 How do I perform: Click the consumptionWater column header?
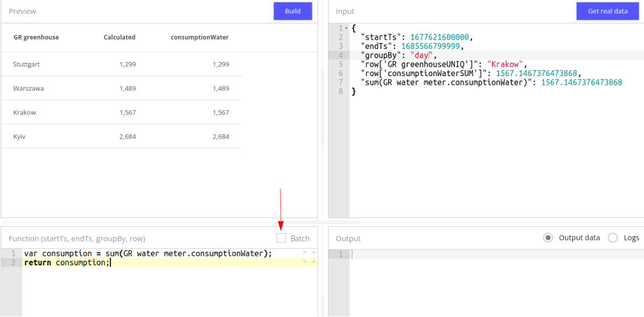(x=199, y=37)
